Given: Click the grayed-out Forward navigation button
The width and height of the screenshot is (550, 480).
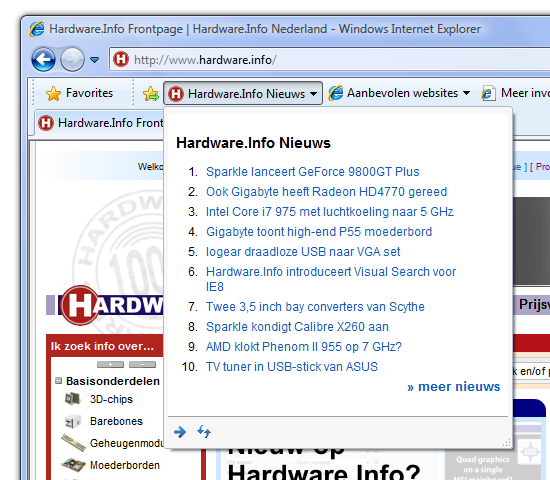Looking at the screenshot, I should (72, 59).
